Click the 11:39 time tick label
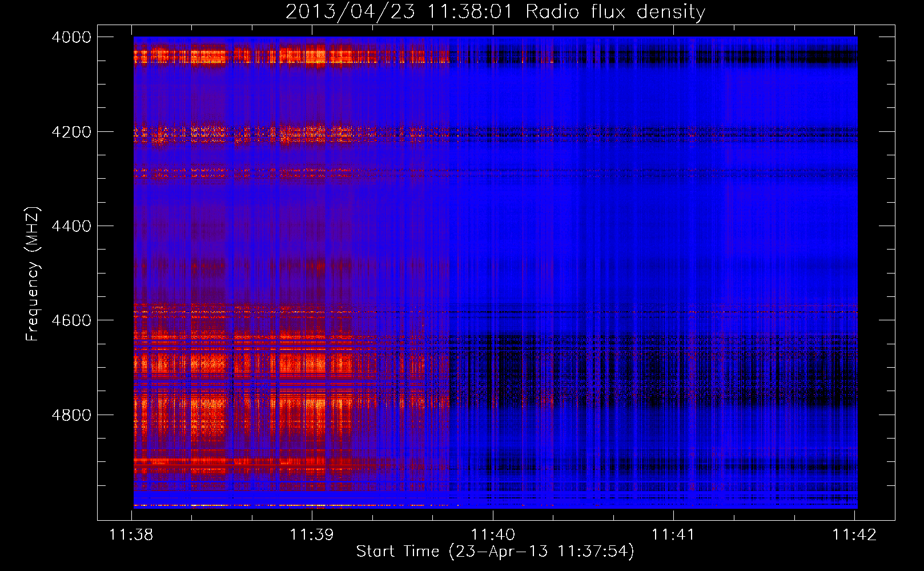The width and height of the screenshot is (924, 571). (x=312, y=535)
